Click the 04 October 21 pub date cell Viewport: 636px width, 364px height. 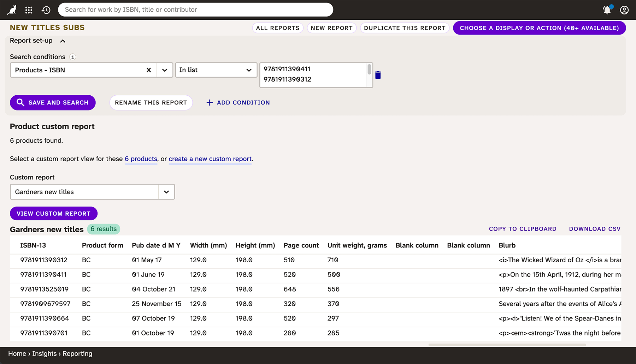tap(154, 289)
